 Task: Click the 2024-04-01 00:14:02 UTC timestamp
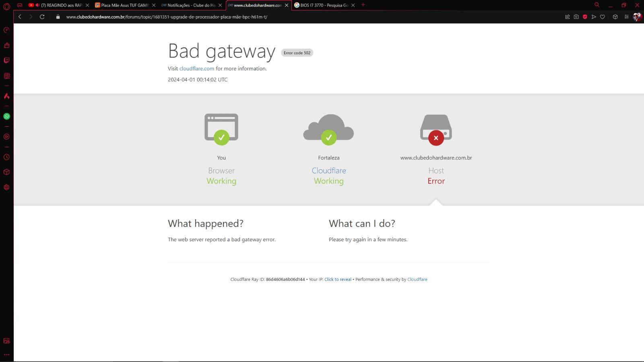tap(198, 80)
